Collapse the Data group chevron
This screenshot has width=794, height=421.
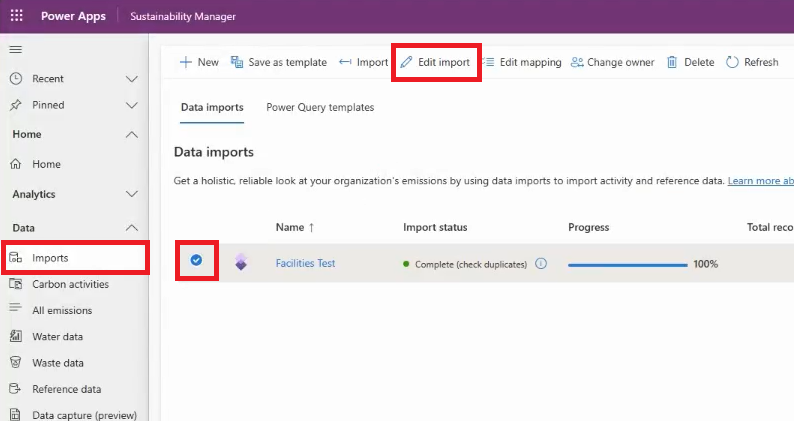click(132, 228)
